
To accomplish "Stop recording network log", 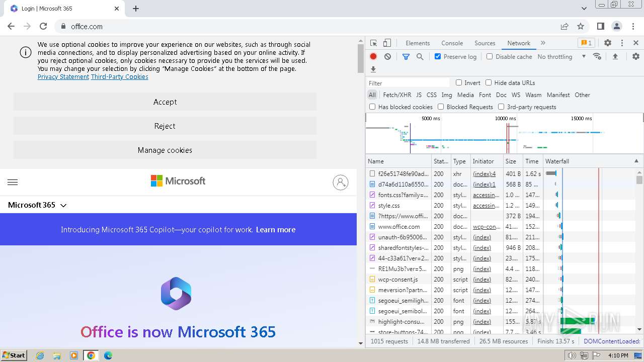I will click(x=373, y=57).
